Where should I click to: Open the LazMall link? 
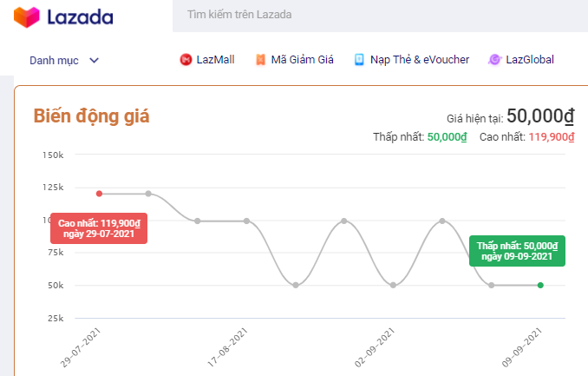click(x=215, y=60)
